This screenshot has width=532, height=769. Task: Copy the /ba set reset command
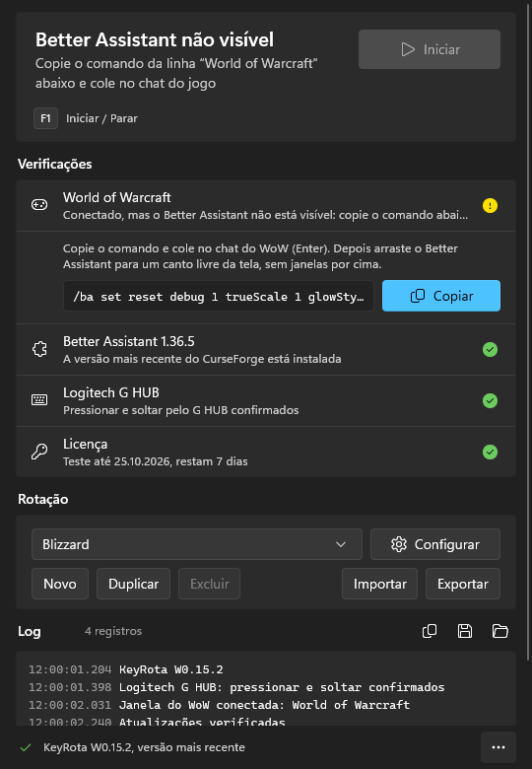[x=441, y=296]
